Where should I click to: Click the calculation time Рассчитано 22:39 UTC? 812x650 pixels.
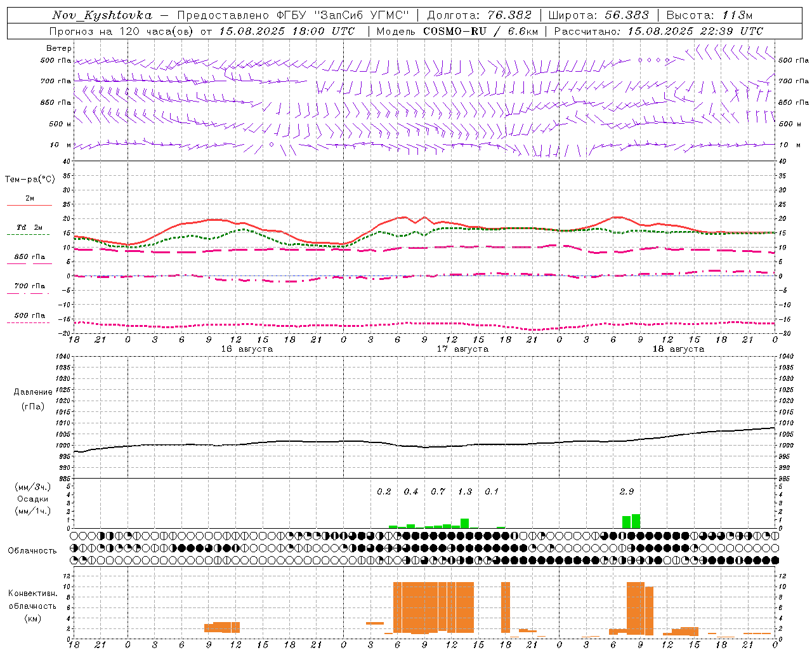coord(659,31)
